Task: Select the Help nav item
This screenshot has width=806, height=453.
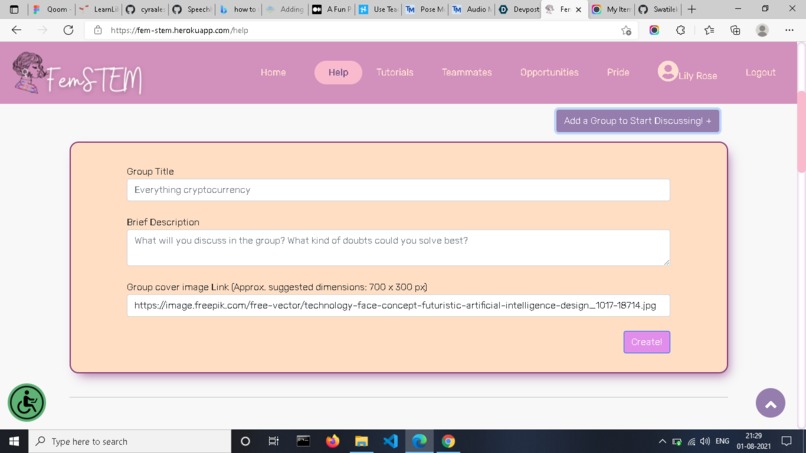Action: click(x=338, y=73)
